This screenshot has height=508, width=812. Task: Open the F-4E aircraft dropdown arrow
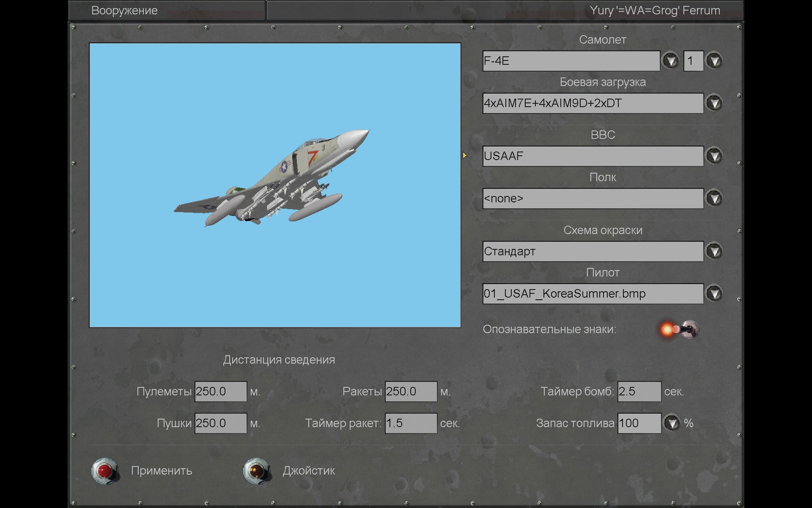pos(670,61)
